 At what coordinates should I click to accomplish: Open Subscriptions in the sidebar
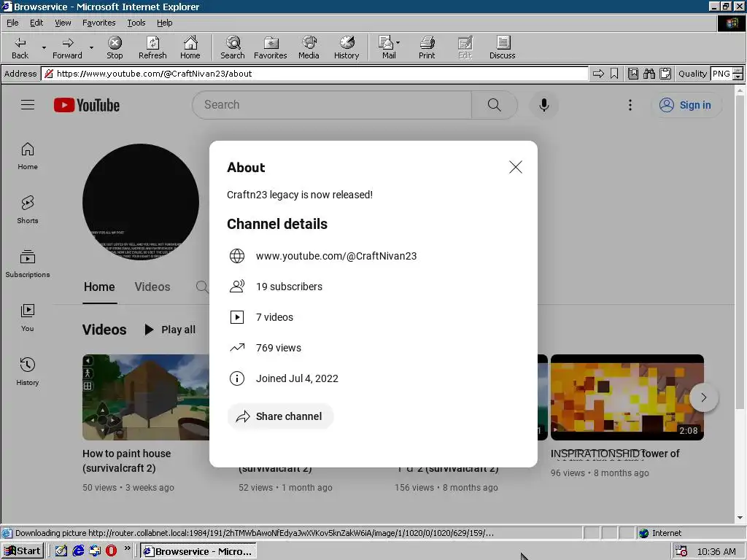[x=28, y=264]
